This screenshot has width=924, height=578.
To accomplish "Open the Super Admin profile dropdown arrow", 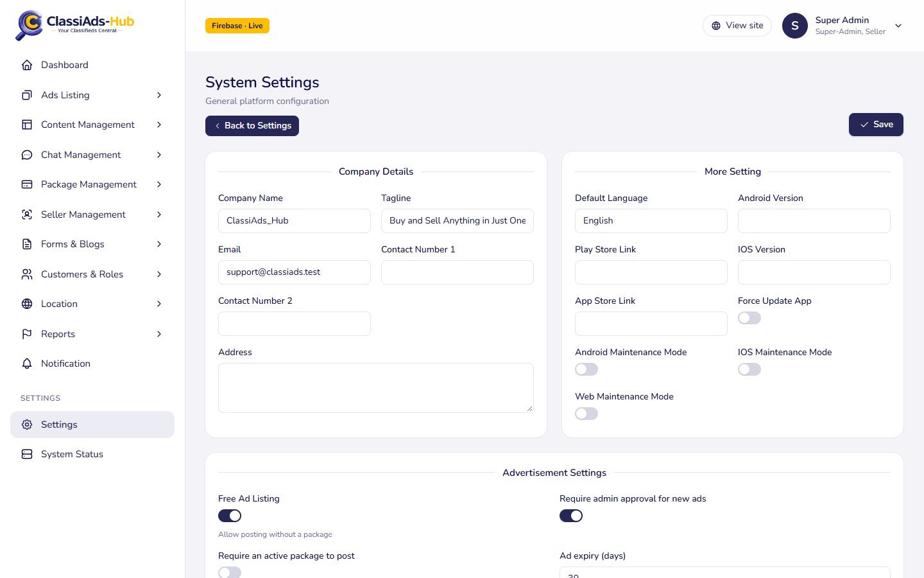I will tap(898, 26).
